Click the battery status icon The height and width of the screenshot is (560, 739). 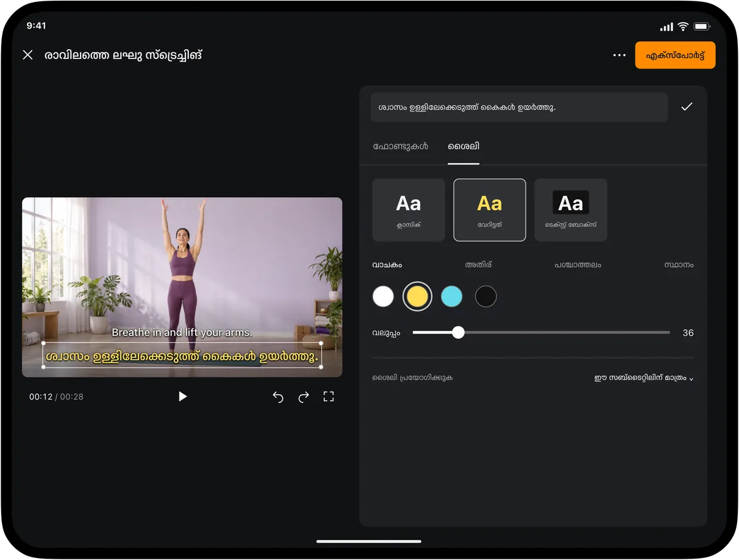tap(701, 26)
